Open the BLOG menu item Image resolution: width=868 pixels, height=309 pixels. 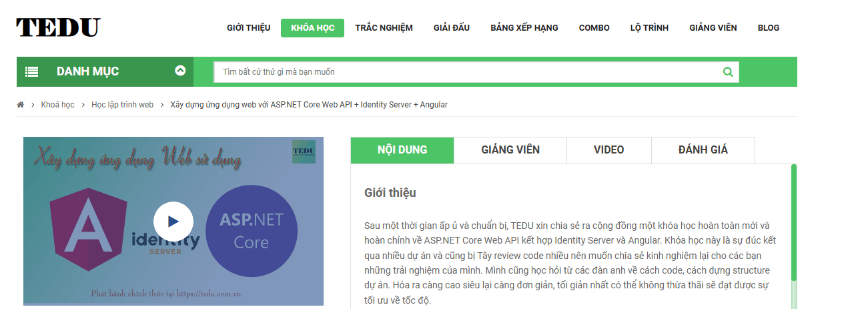pos(769,28)
